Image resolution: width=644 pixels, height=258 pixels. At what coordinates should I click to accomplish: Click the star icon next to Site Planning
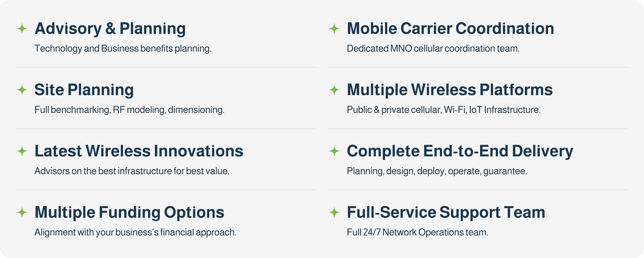pyautogui.click(x=22, y=90)
